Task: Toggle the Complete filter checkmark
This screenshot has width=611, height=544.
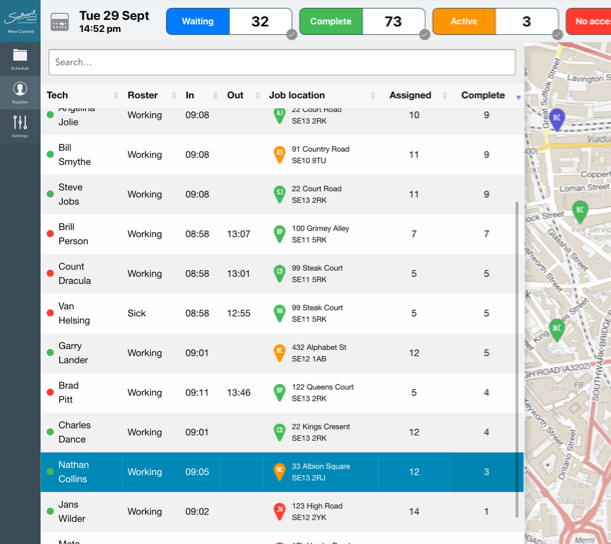Action: (x=424, y=35)
